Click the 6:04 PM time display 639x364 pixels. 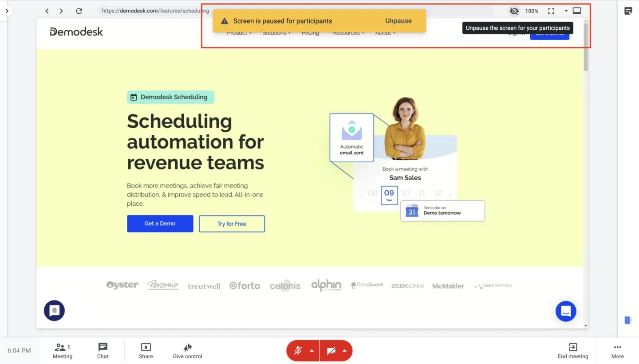(x=19, y=351)
